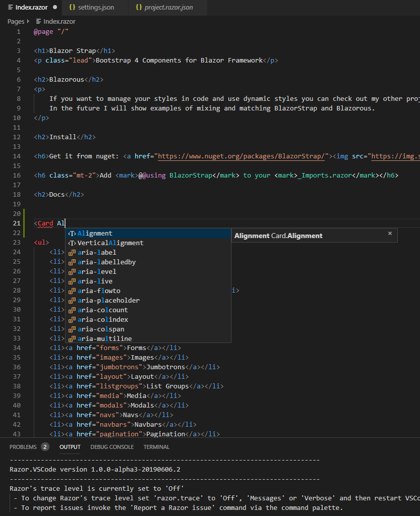
Task: Switch to the Debug Console tab
Action: click(x=112, y=447)
